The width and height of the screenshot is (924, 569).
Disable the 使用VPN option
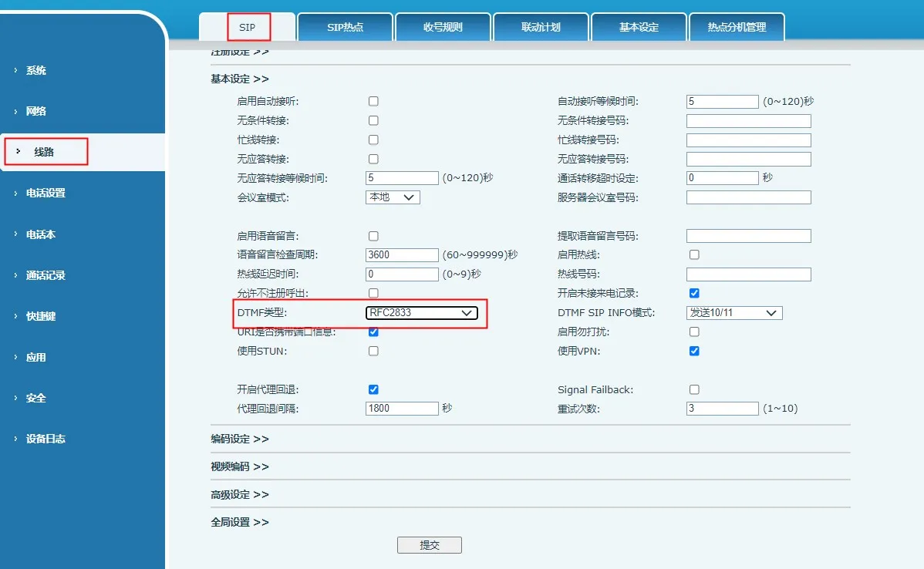694,350
